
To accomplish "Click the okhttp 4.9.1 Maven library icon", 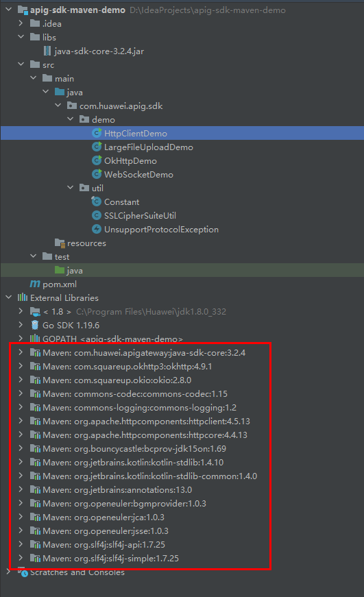I will click(x=36, y=366).
